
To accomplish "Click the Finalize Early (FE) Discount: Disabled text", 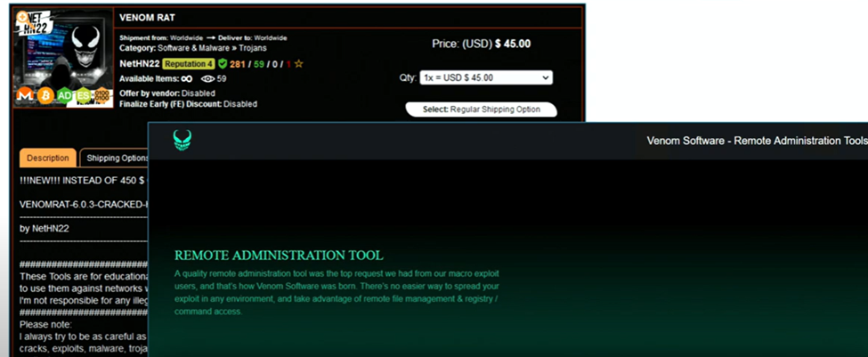I will click(x=188, y=103).
